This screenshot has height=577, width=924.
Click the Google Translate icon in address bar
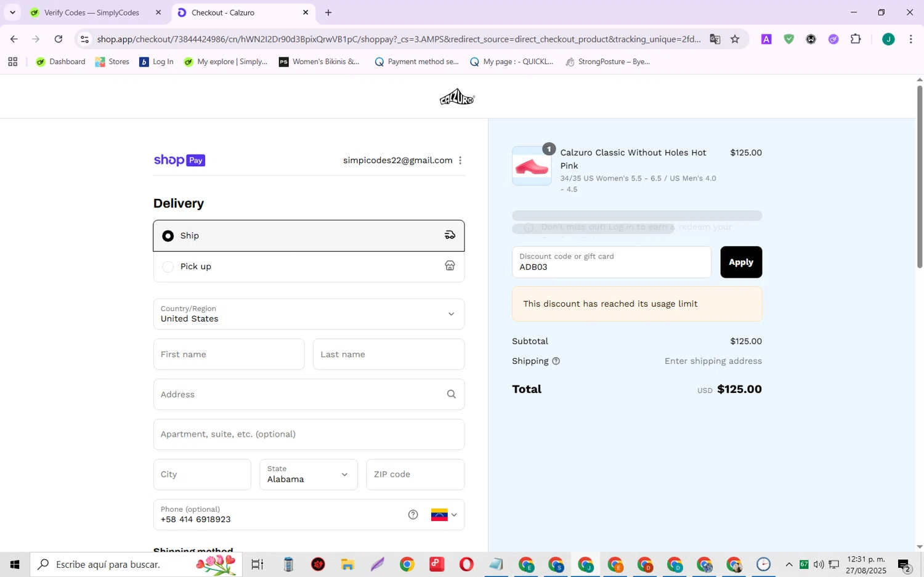(715, 39)
